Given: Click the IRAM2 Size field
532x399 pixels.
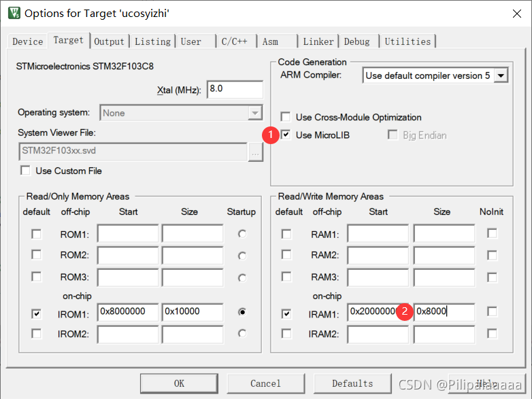Looking at the screenshot, I should 444,334.
